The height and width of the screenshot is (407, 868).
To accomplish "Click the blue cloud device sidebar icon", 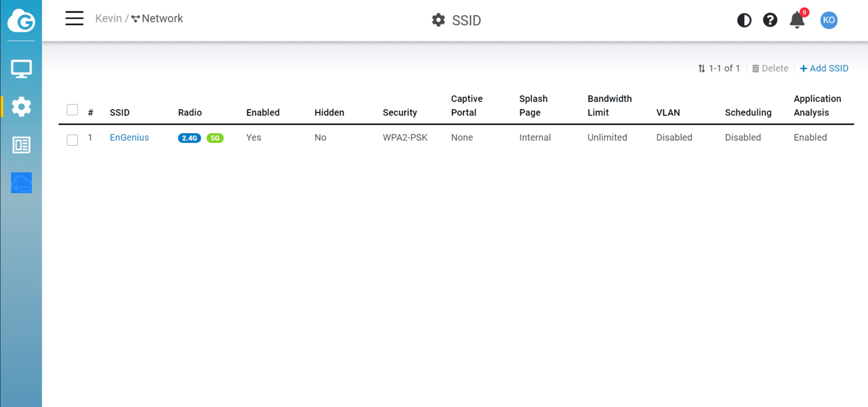I will (x=21, y=183).
